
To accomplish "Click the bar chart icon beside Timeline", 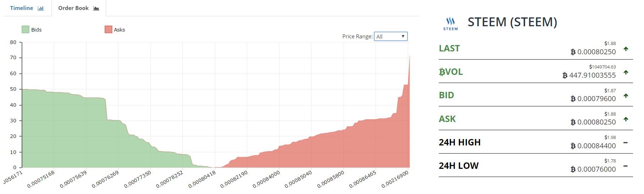I will tap(40, 8).
